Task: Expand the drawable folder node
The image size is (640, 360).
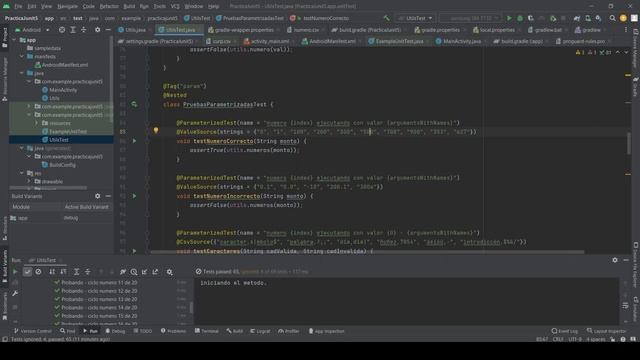Action: (29, 182)
